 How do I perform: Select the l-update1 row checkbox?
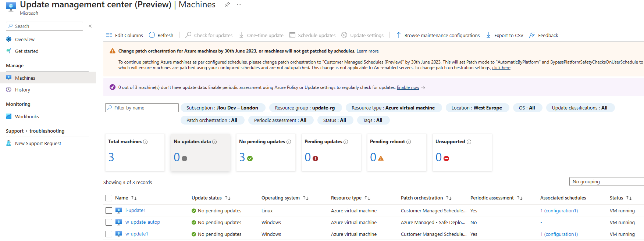tap(109, 211)
